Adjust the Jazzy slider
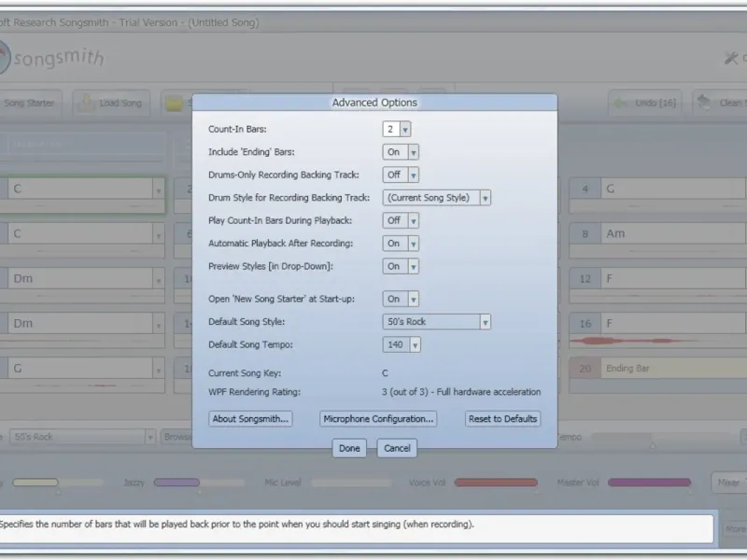This screenshot has height=560, width=747. click(199, 483)
